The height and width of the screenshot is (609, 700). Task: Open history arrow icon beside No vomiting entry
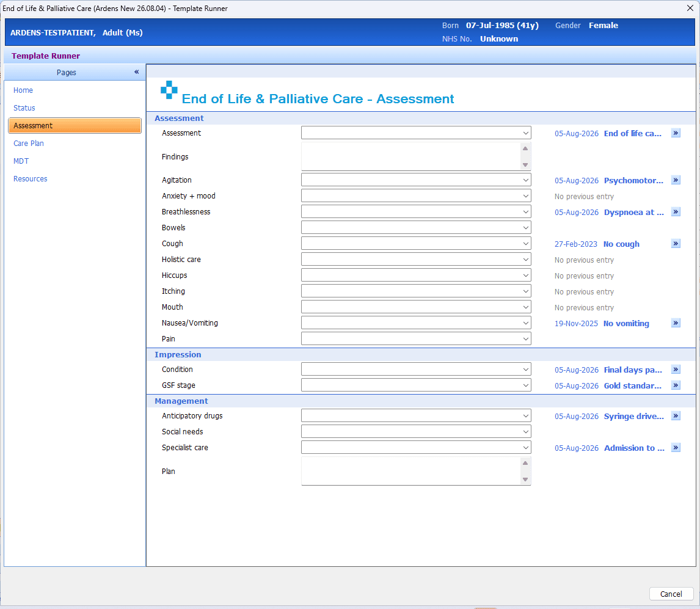pos(676,323)
